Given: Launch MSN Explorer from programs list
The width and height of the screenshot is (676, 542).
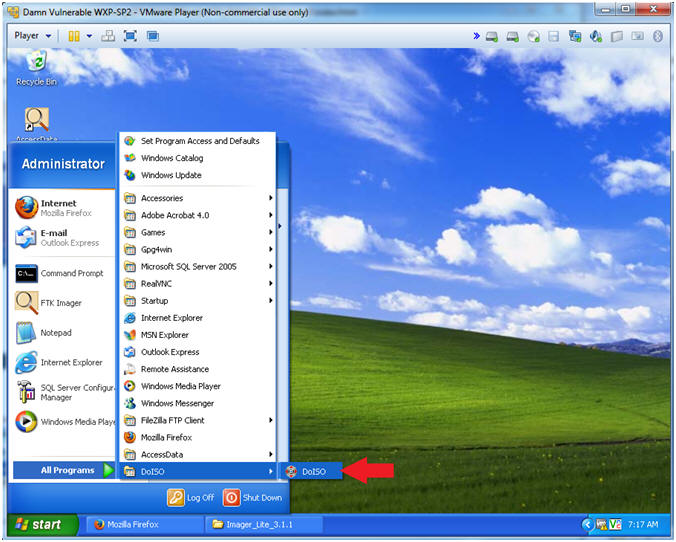Looking at the screenshot, I should [x=197, y=335].
